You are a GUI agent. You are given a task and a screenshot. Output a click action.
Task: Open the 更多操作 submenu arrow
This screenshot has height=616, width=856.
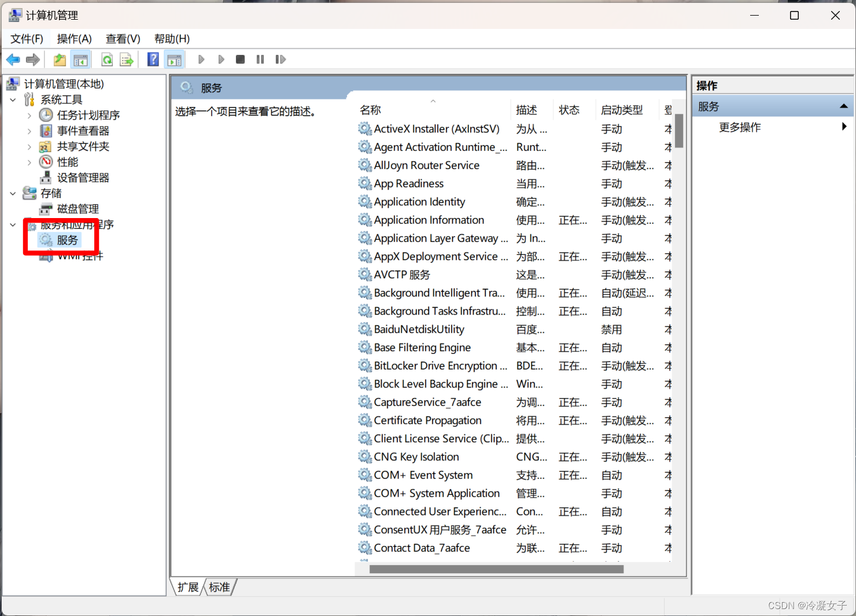[x=844, y=127]
